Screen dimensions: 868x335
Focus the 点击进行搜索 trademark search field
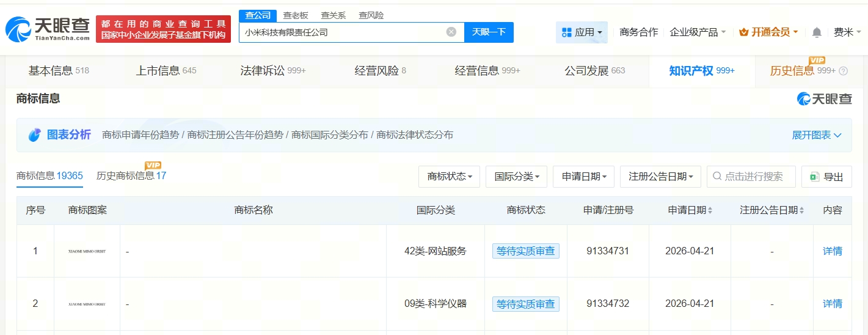[751, 177]
